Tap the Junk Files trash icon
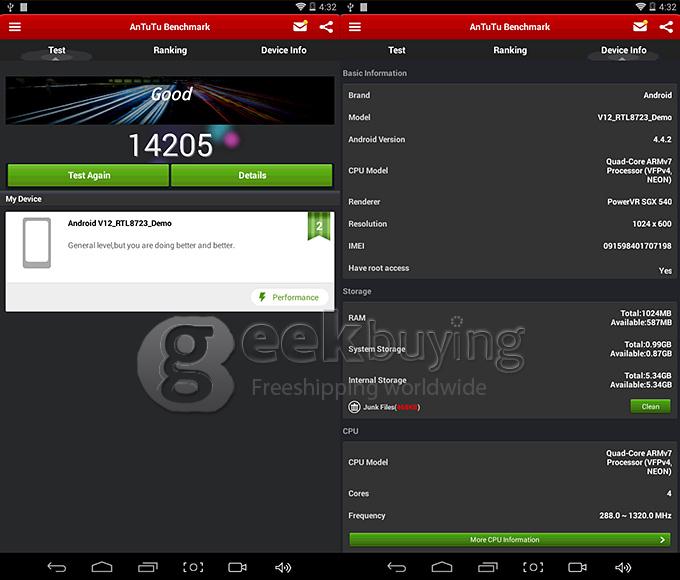 click(354, 407)
